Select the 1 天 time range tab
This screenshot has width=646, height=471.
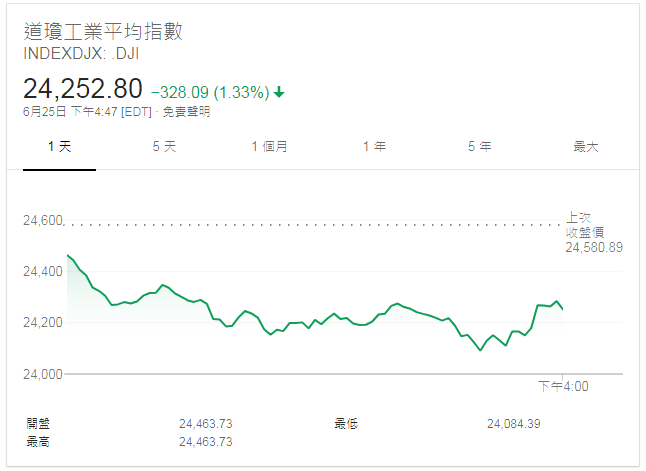60,147
